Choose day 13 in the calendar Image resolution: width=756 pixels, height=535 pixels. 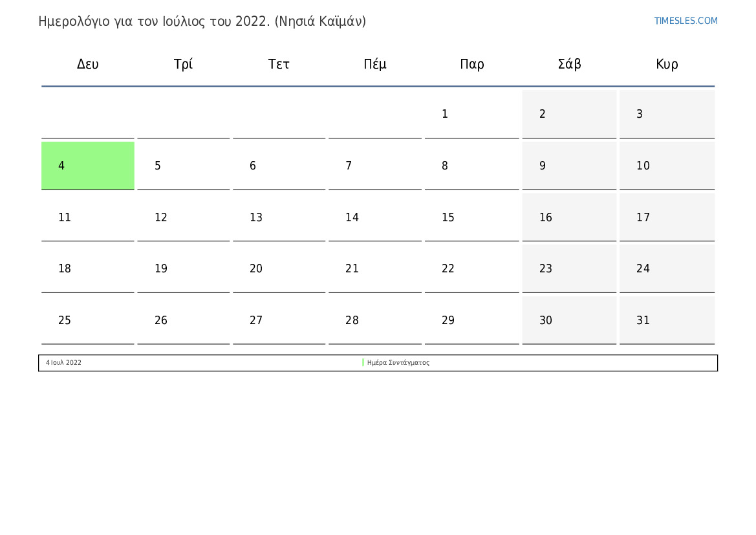(x=279, y=217)
